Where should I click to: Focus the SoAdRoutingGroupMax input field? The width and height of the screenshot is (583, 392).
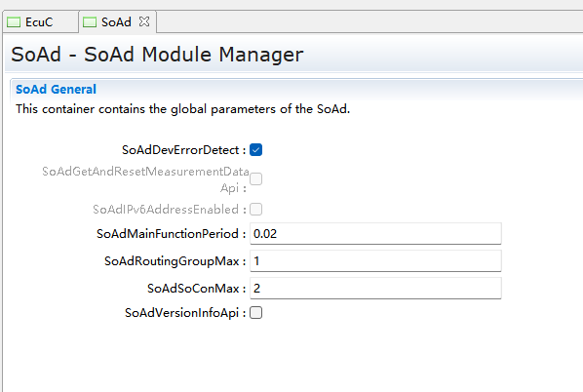click(x=375, y=260)
